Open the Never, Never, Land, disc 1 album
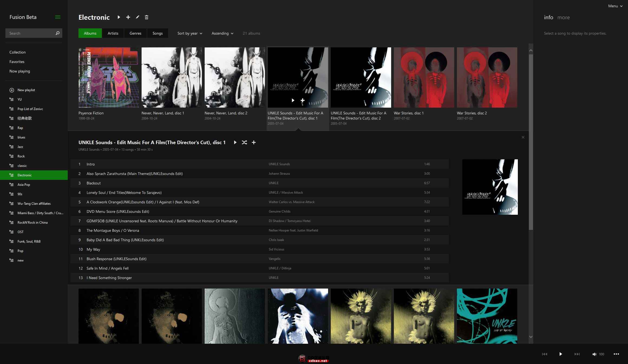The image size is (628, 364). [x=172, y=77]
